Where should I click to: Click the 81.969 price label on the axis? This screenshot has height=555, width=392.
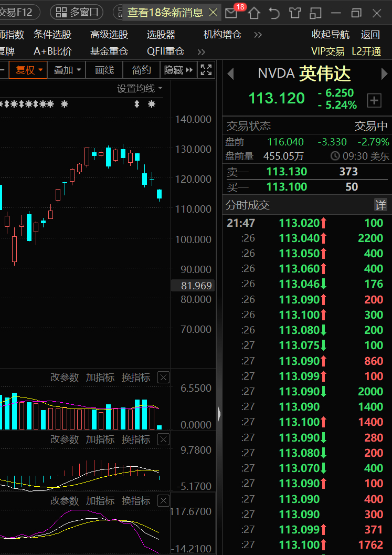pyautogui.click(x=192, y=286)
